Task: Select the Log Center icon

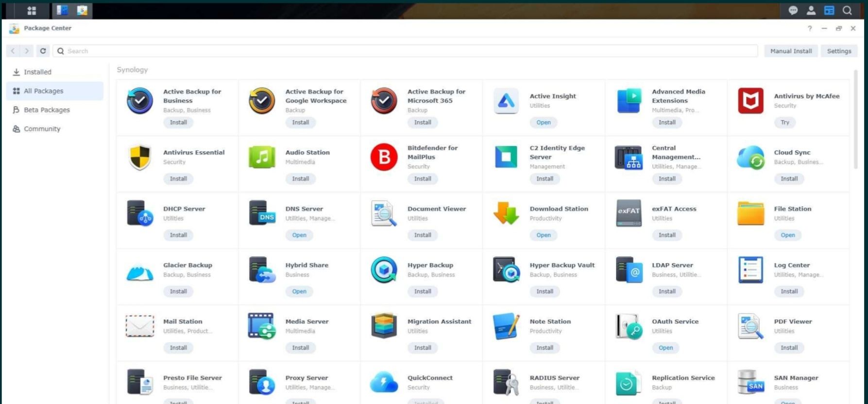Action: [x=750, y=270]
